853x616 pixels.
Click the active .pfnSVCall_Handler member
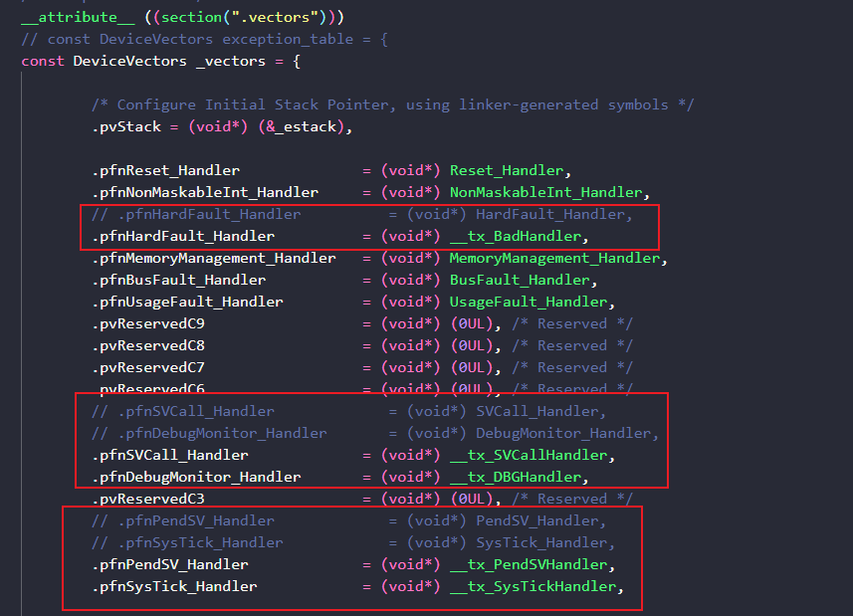coord(170,455)
